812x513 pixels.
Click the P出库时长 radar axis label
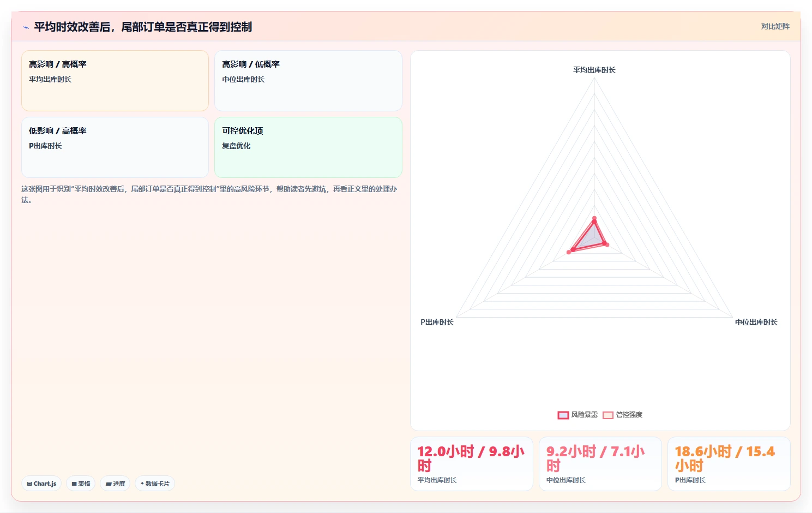pos(437,322)
